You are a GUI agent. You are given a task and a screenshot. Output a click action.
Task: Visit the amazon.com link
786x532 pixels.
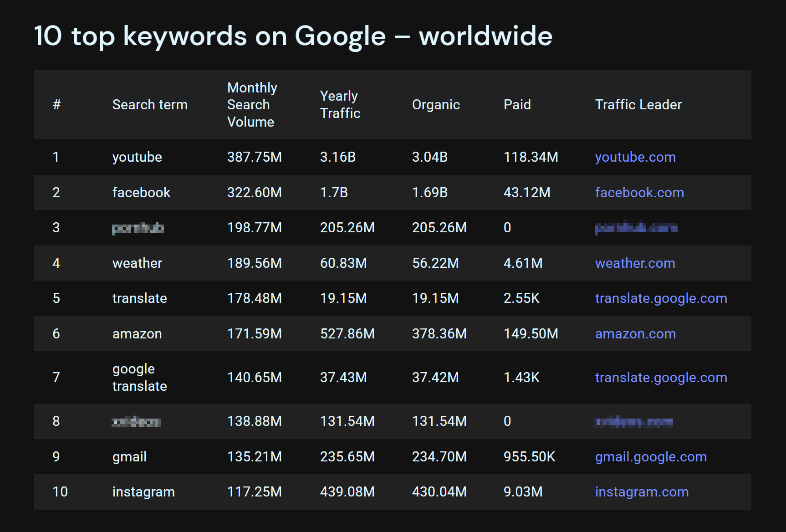635,334
